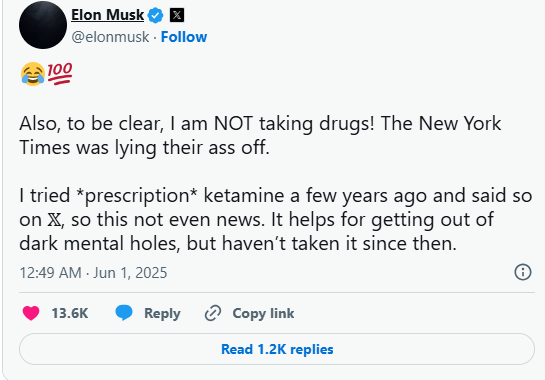Click the blue reply speech bubble icon
The height and width of the screenshot is (380, 545).
(x=124, y=312)
